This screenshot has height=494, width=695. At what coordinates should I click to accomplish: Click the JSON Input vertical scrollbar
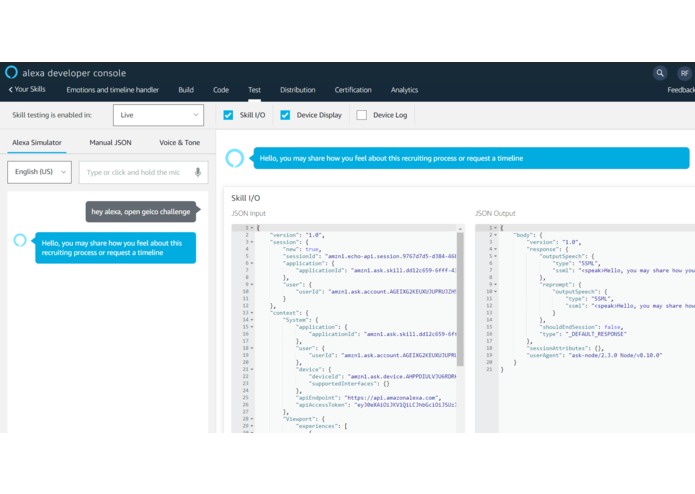click(x=460, y=300)
